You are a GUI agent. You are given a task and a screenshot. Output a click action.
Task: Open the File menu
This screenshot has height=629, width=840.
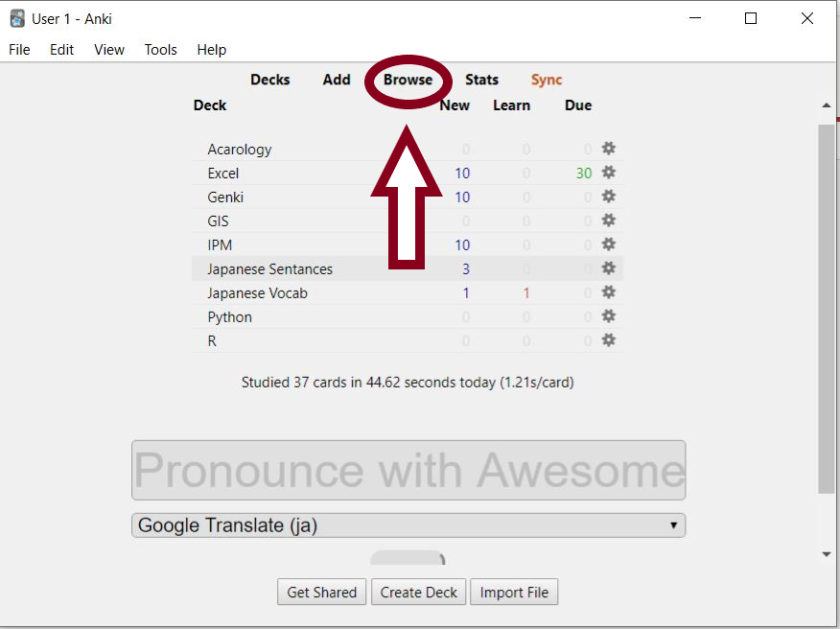19,50
